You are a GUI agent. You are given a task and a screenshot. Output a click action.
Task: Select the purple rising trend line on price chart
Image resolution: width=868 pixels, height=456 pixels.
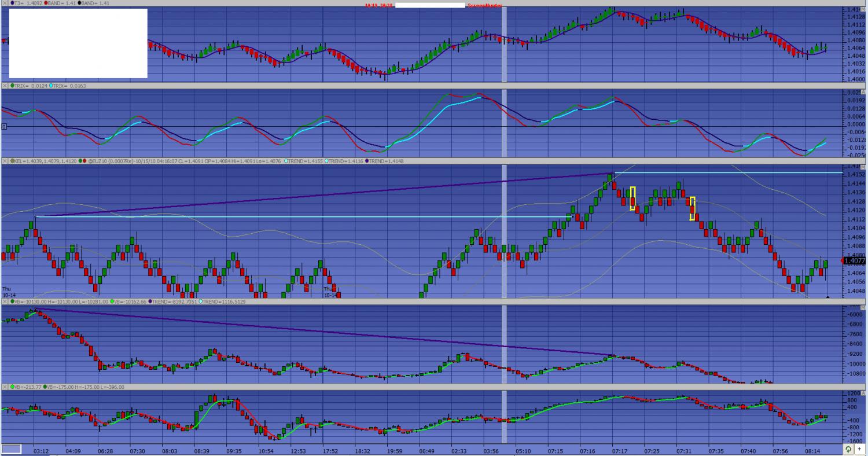click(x=324, y=194)
